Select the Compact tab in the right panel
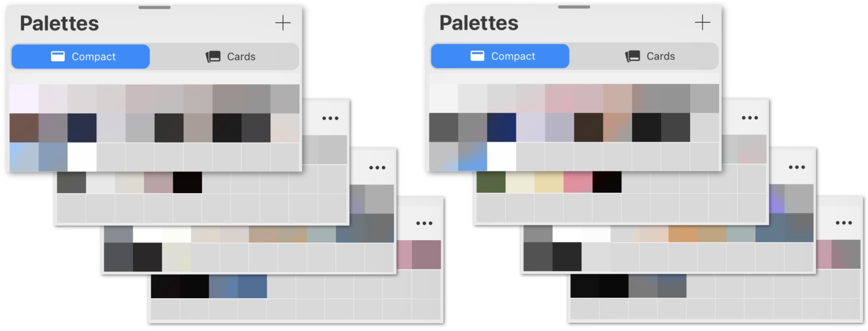868x331 pixels. click(x=500, y=56)
